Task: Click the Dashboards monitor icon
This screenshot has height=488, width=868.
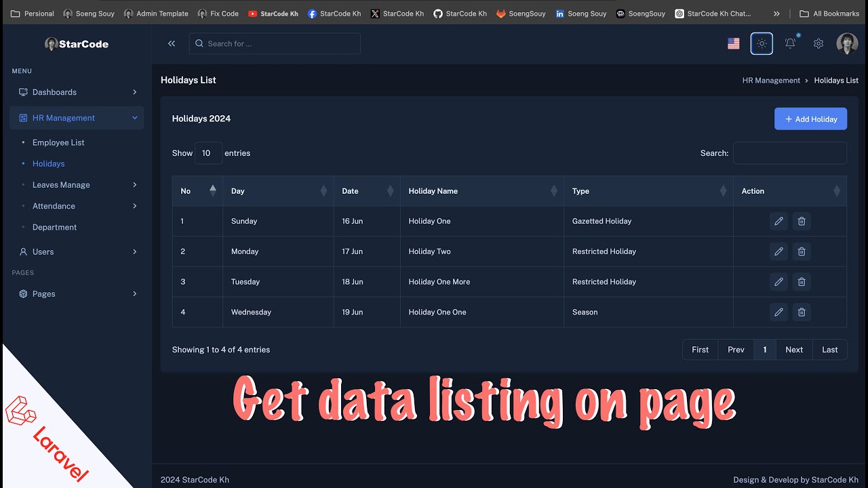Action: pos(23,92)
